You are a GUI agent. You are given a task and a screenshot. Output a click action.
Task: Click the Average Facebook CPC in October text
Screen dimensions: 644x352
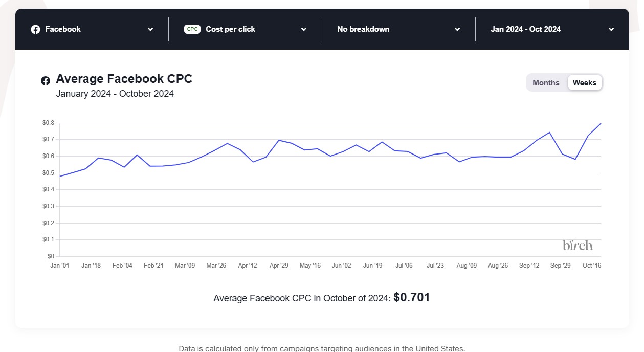tap(302, 298)
